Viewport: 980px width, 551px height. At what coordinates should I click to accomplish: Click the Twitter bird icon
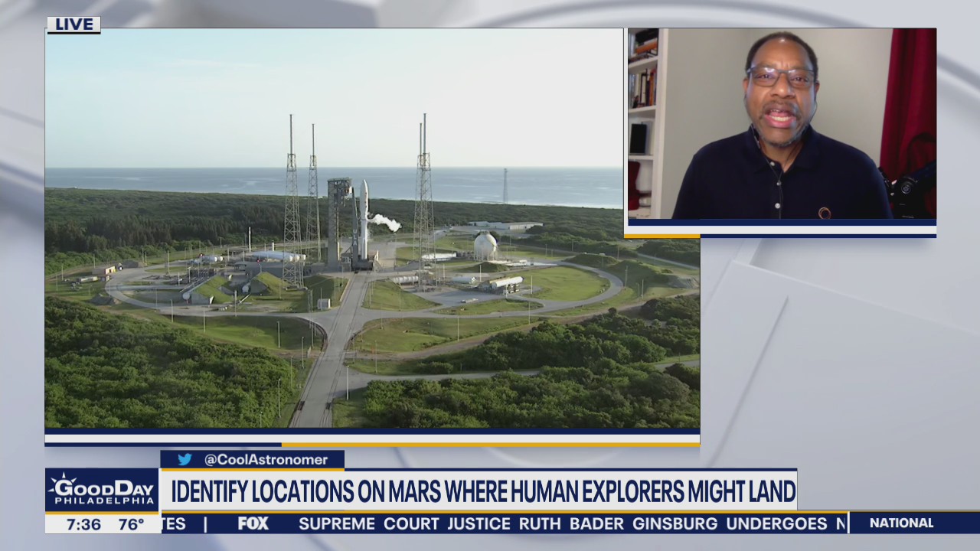(184, 460)
